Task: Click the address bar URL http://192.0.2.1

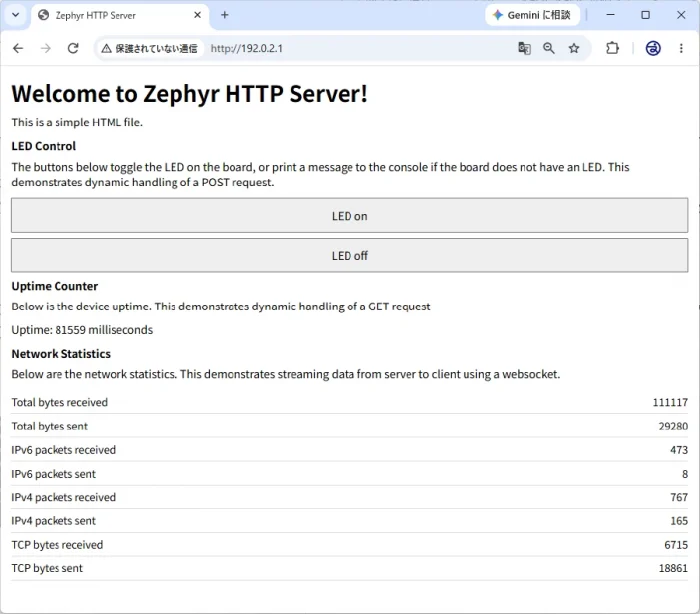Action: [246, 48]
